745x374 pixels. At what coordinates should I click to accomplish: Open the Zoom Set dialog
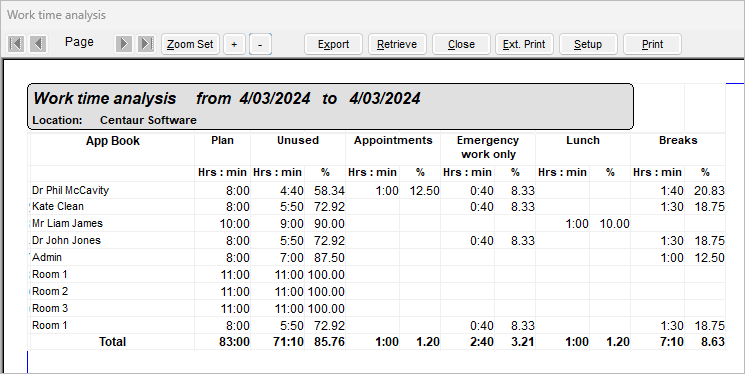(x=190, y=44)
